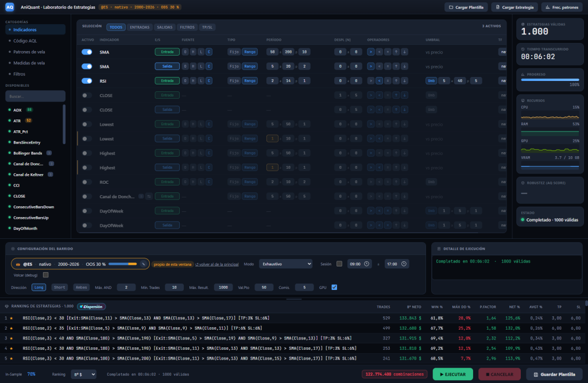Choose the Low (L) source in the RSI row
This screenshot has height=383, width=588.
click(x=201, y=80)
